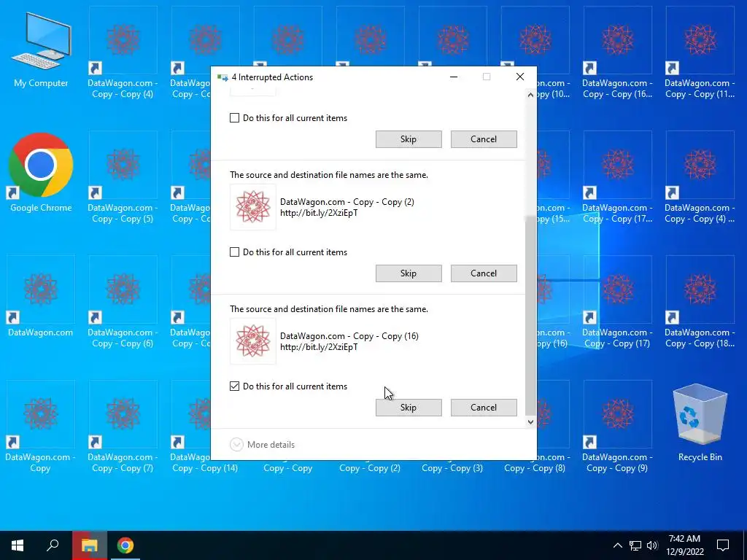Open the taskbar clock showing 7:42 AM
This screenshot has width=747, height=560.
tap(684, 545)
